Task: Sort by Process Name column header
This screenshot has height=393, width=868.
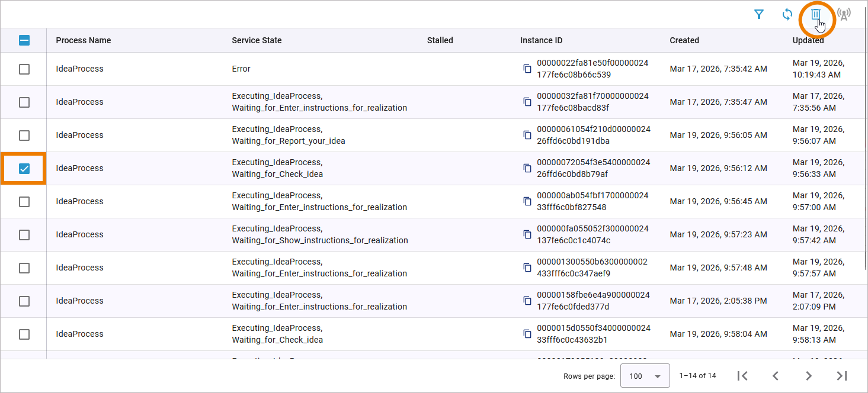Action: (x=84, y=40)
